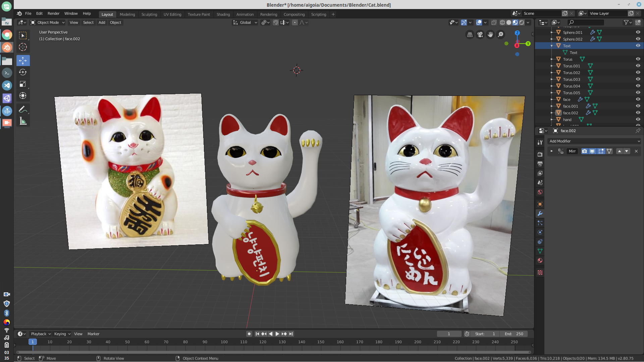The height and width of the screenshot is (362, 644).
Task: Expand the Torus object in outliner
Action: [x=552, y=59]
